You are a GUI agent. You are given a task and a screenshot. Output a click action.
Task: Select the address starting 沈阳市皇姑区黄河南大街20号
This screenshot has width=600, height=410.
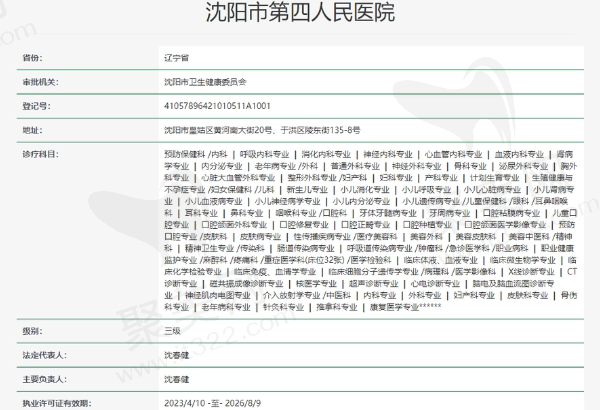click(262, 130)
